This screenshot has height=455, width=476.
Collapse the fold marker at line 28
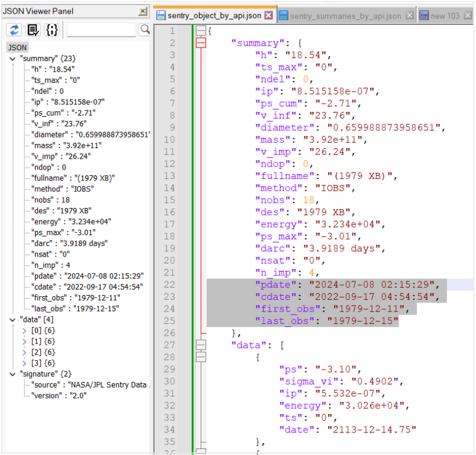[201, 357]
